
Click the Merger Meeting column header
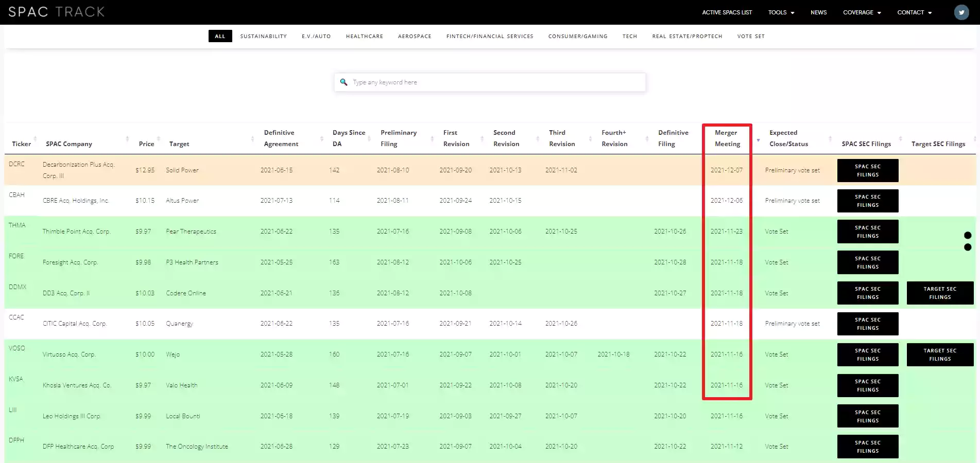(727, 138)
